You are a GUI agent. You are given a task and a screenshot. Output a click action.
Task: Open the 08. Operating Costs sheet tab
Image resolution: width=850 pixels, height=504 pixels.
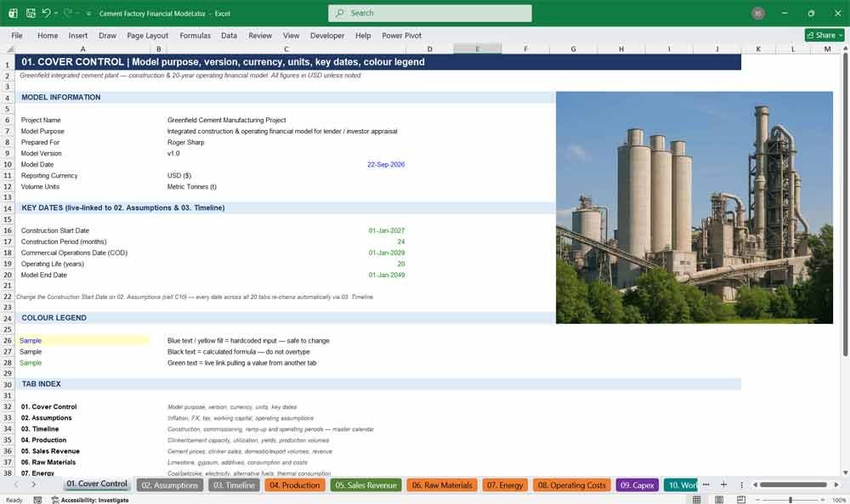click(x=572, y=485)
